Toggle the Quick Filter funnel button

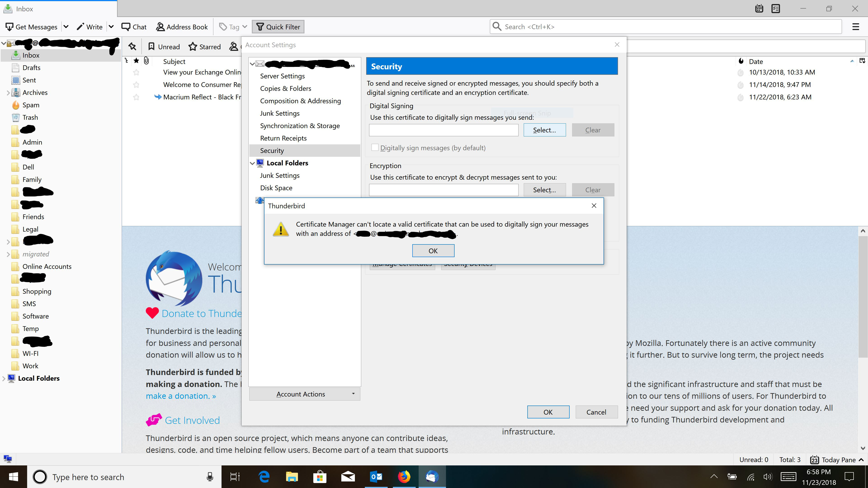(278, 27)
